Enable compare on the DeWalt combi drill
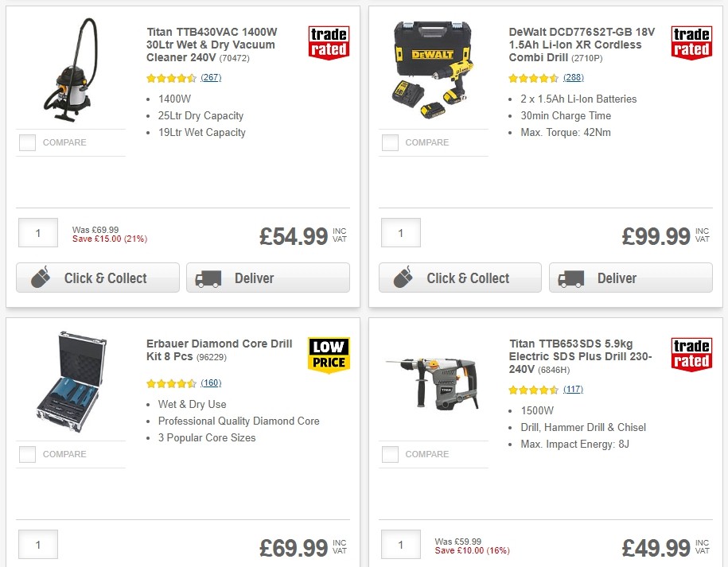 coord(390,142)
